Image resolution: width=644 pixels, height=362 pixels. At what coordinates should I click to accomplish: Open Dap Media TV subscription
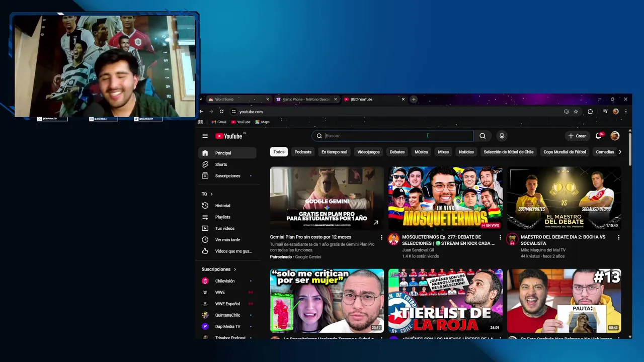coord(227,326)
